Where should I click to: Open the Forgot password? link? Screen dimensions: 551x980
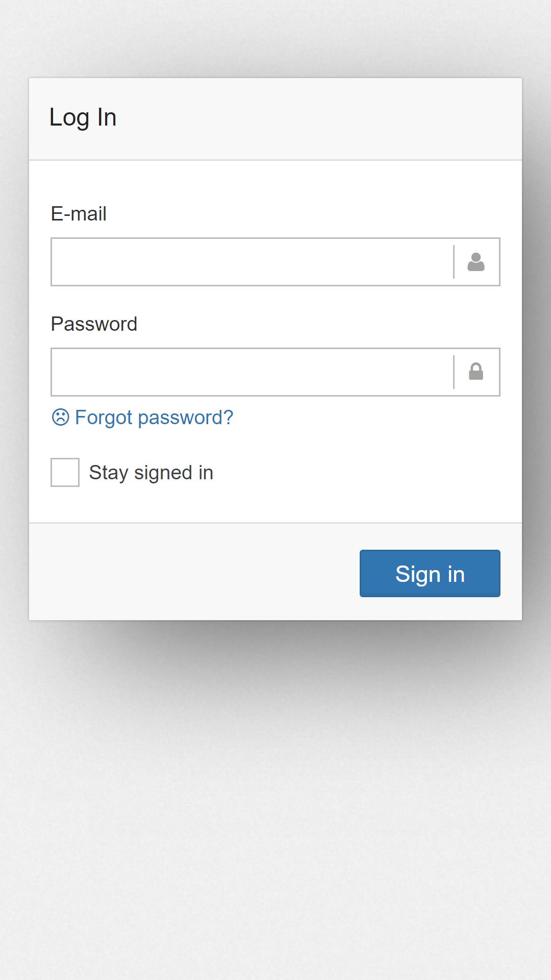click(154, 418)
